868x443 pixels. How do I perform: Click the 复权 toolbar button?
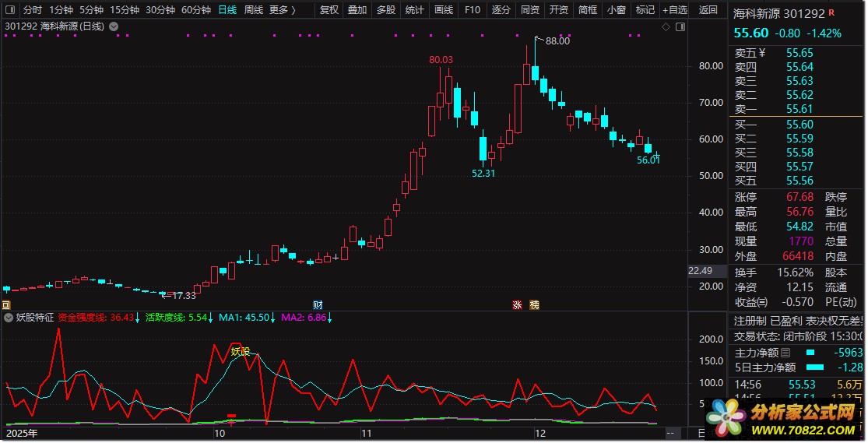point(329,9)
